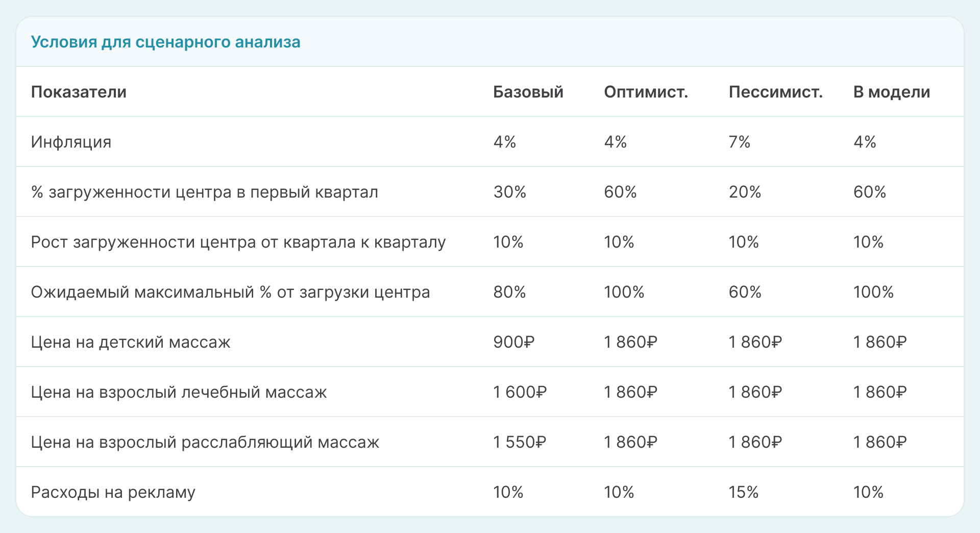Click the pessimistic inflation value 7%
The height and width of the screenshot is (533, 980).
pos(739,142)
